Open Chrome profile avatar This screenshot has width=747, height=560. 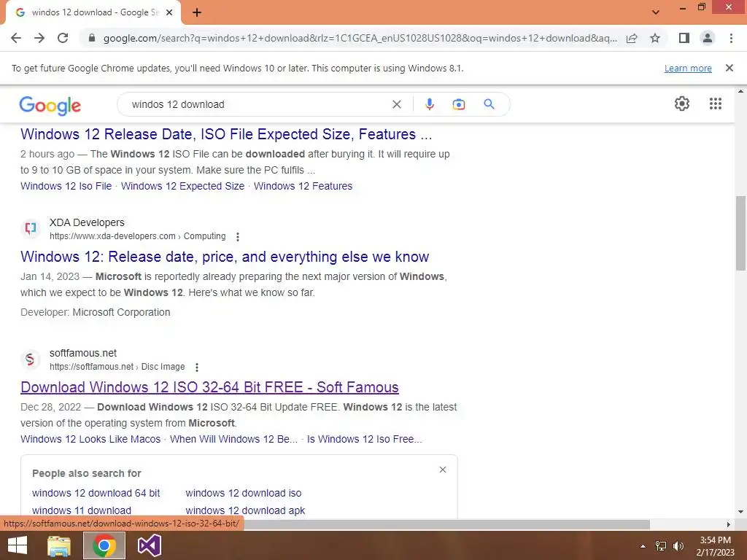point(708,38)
